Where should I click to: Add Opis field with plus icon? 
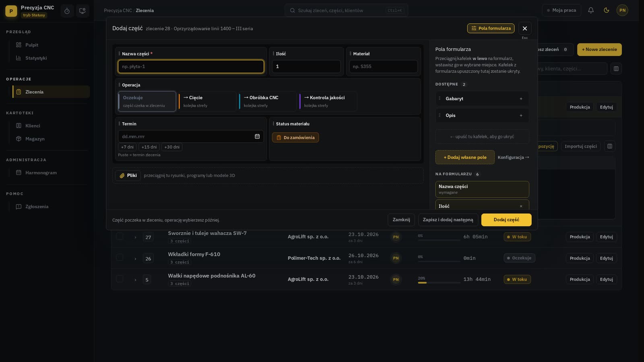point(521,115)
